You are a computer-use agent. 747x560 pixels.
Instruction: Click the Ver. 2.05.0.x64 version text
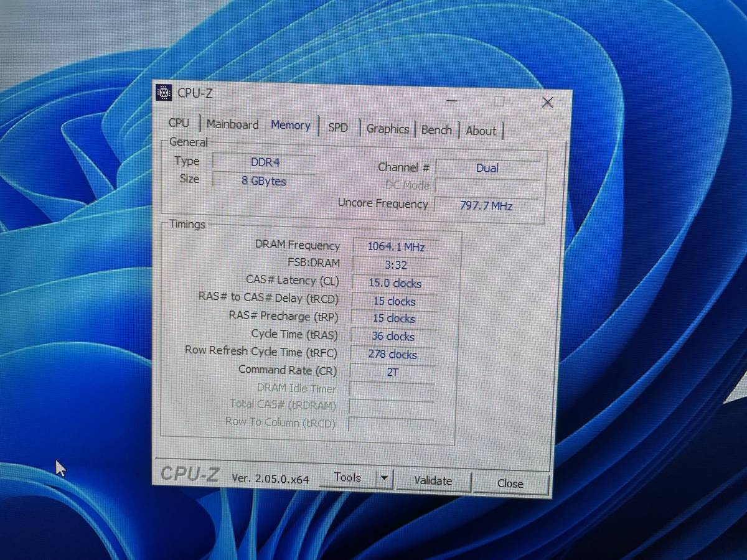click(x=270, y=478)
